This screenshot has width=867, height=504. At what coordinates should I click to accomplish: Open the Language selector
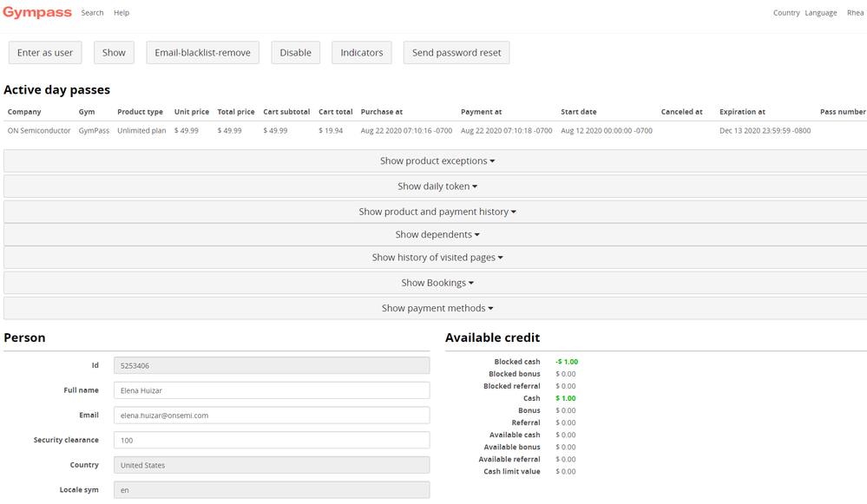(820, 13)
